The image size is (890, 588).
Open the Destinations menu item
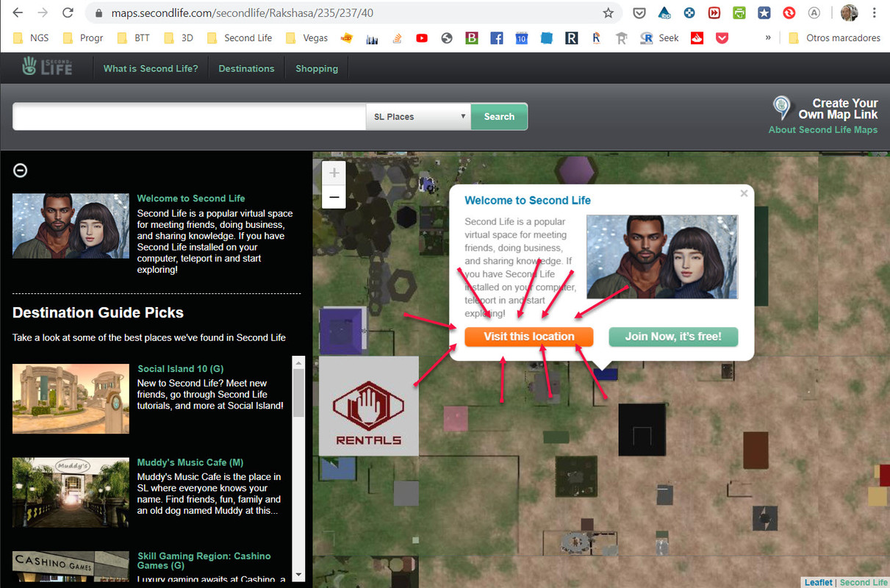(246, 68)
